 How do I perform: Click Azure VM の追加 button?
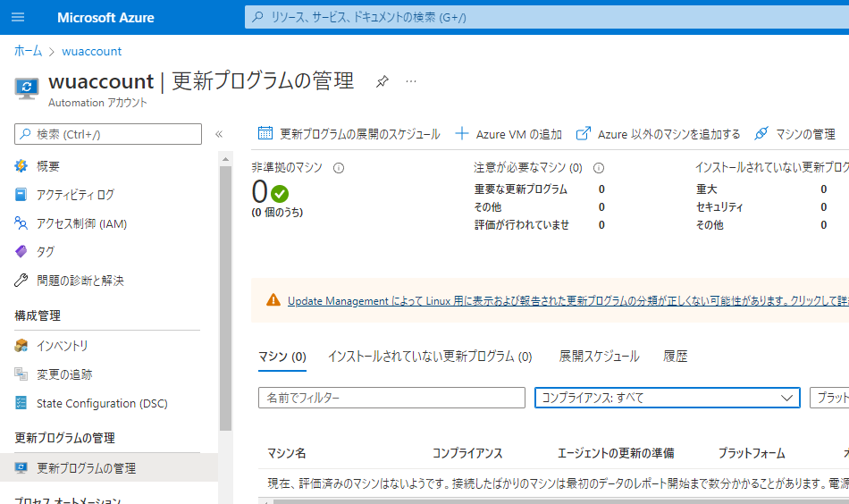(x=508, y=134)
